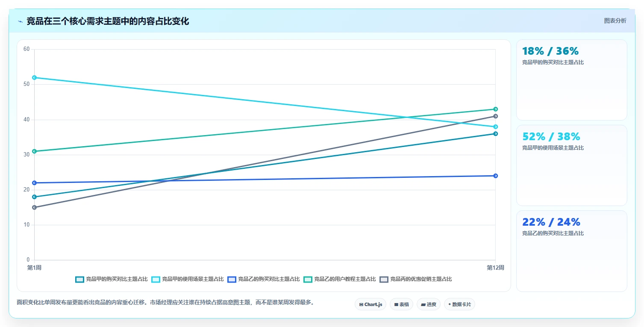The width and height of the screenshot is (644, 327).
Task: Click the 18% / 36% card value
Action: (x=550, y=51)
